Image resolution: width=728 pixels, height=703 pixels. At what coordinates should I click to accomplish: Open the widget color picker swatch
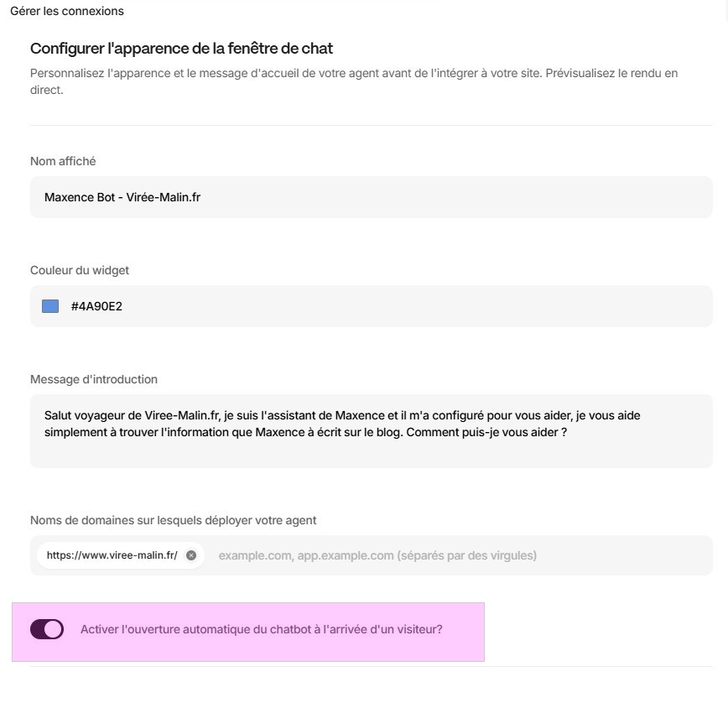50,306
